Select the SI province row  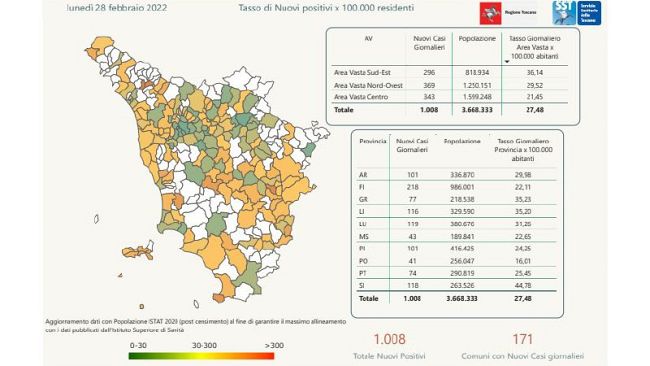pos(456,285)
